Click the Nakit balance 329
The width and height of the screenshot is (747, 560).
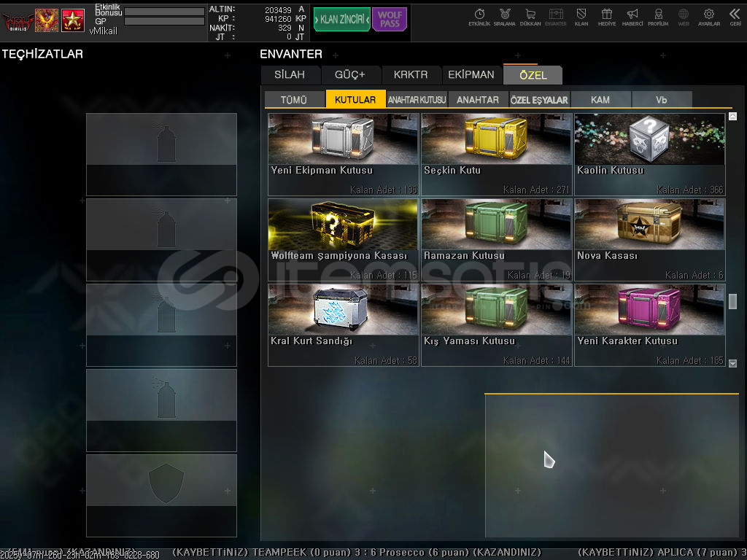285,28
